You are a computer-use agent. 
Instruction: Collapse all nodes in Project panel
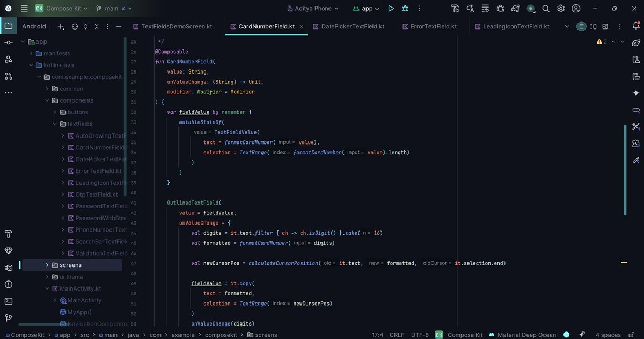pyautogui.click(x=97, y=26)
